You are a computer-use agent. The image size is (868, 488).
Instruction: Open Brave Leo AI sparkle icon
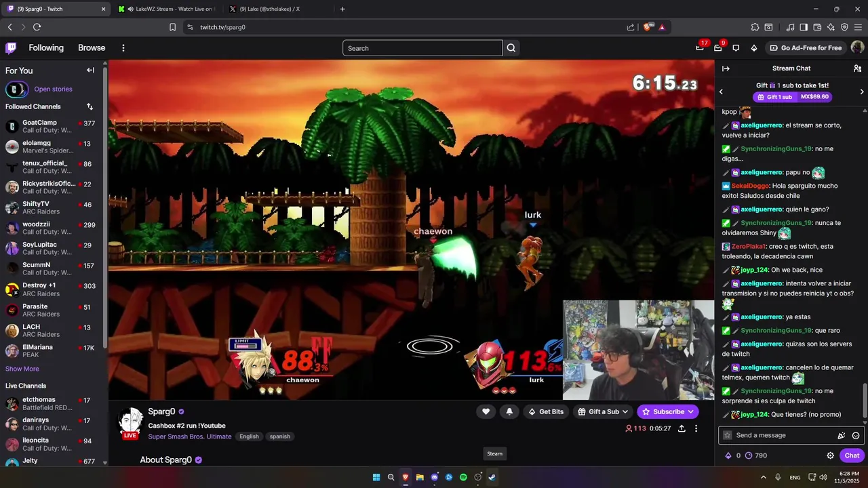coord(831,27)
